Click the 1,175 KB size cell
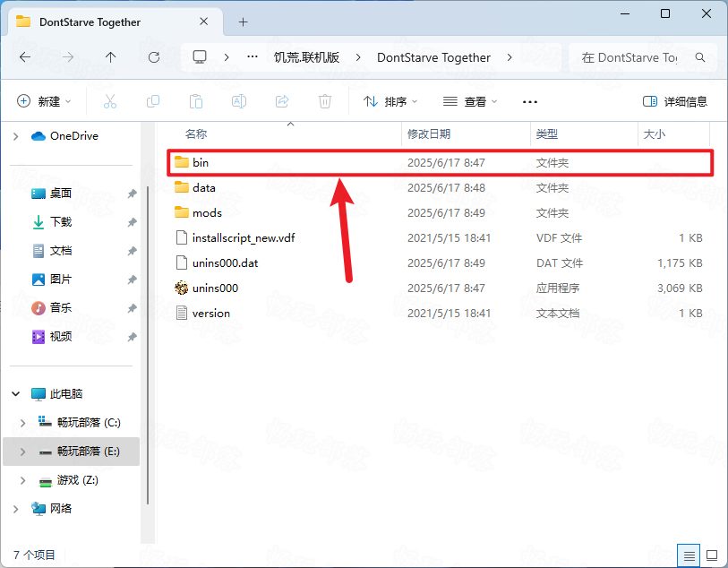 coord(680,262)
